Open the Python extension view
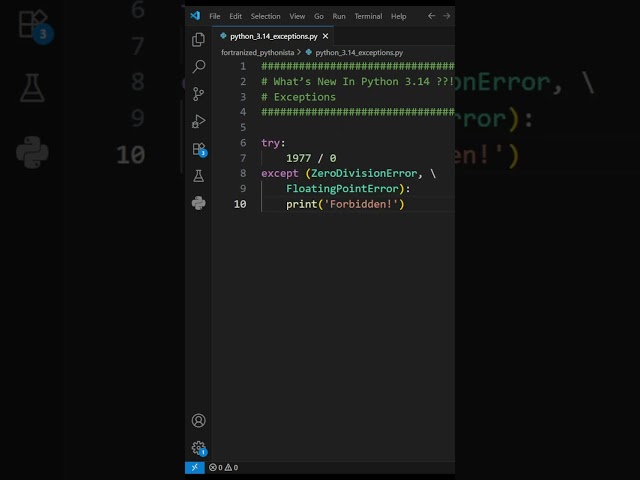Viewport: 640px width, 480px height. [x=198, y=203]
